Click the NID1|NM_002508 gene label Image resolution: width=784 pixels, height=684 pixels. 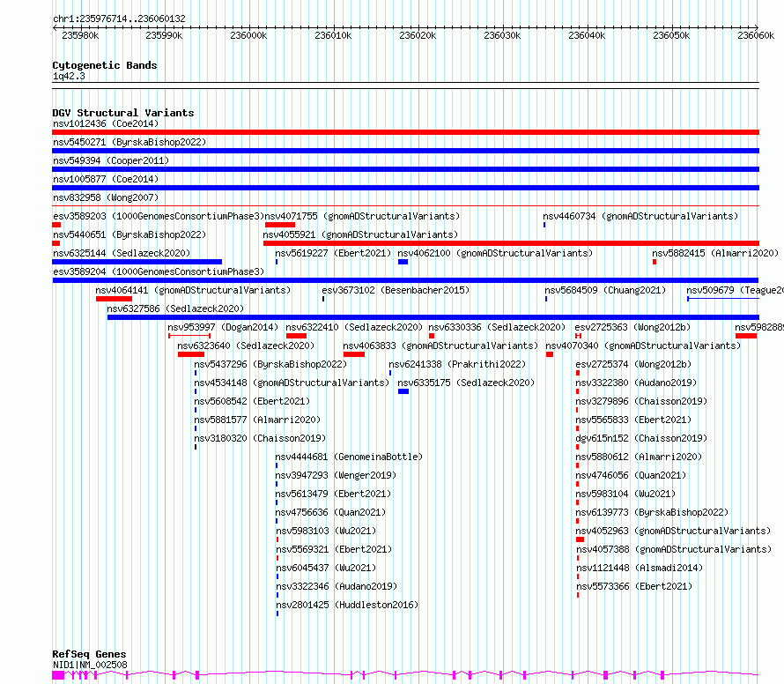click(x=90, y=665)
